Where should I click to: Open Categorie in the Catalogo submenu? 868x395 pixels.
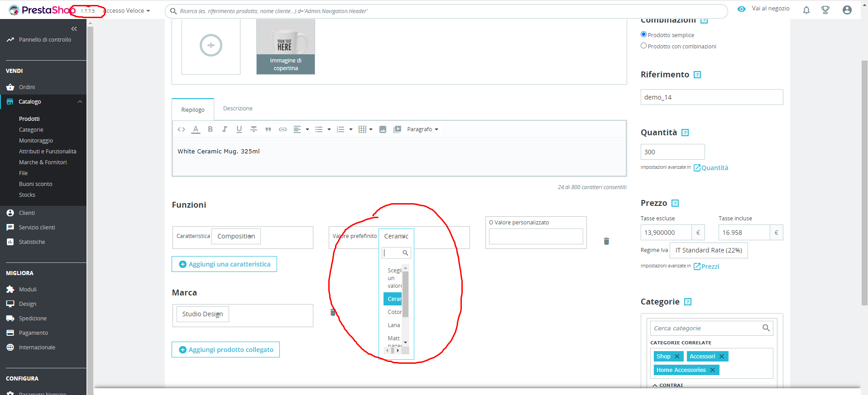click(31, 130)
